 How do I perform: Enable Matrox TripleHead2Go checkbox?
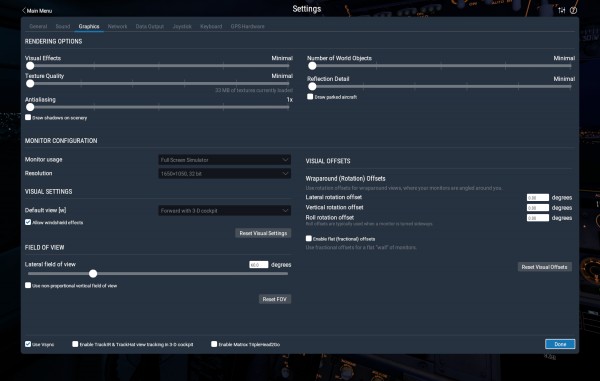[x=214, y=344]
